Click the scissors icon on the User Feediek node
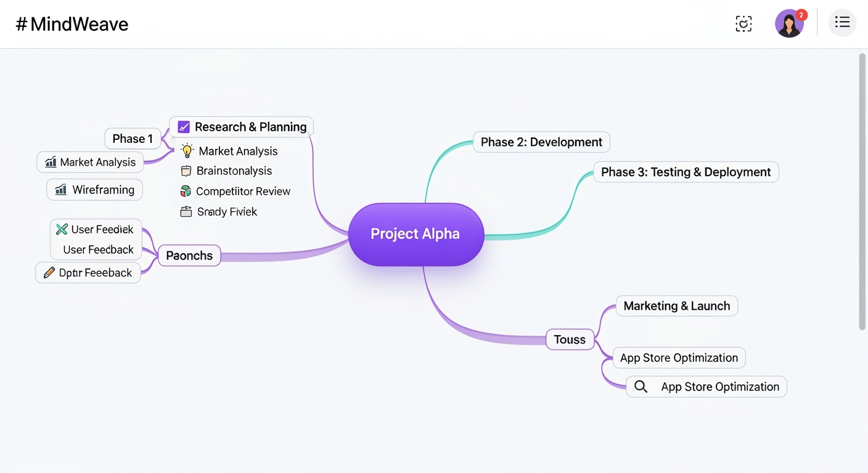 coord(61,228)
